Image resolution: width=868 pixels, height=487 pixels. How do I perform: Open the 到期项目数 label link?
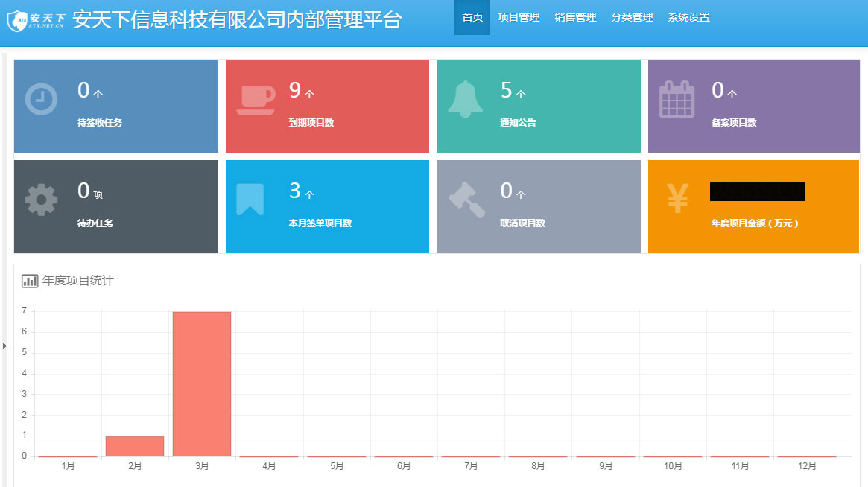coord(311,123)
